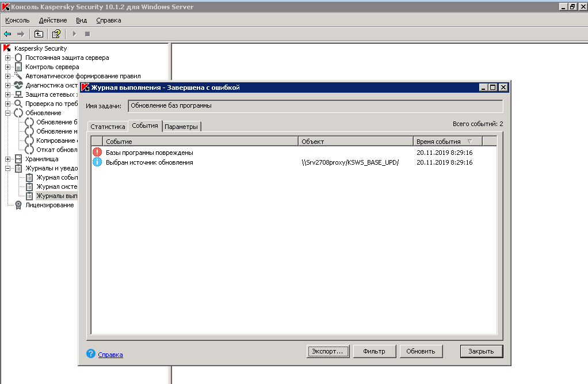Click the back arrow toolbar icon

click(x=7, y=34)
